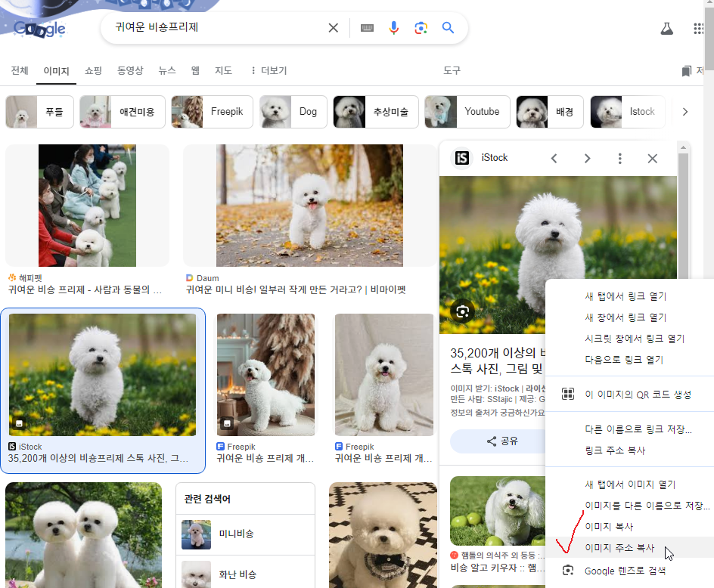Filter by Youtube chip
Viewport: 714px width, 588px height.
(x=467, y=112)
